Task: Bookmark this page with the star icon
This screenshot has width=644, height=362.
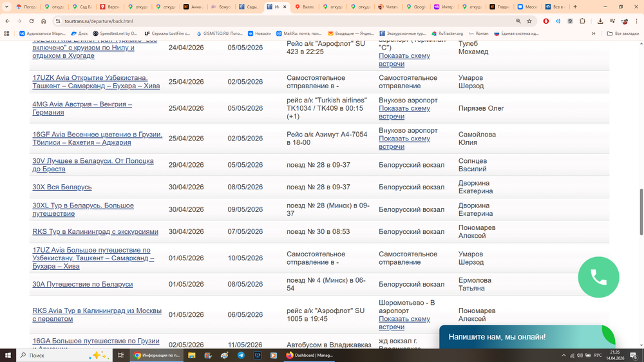Action: pyautogui.click(x=529, y=21)
